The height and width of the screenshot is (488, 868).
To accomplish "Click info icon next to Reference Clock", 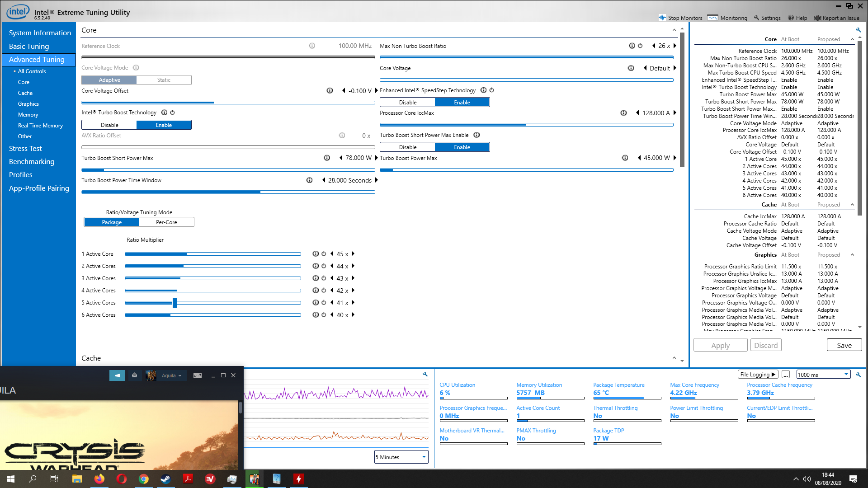I will [312, 46].
